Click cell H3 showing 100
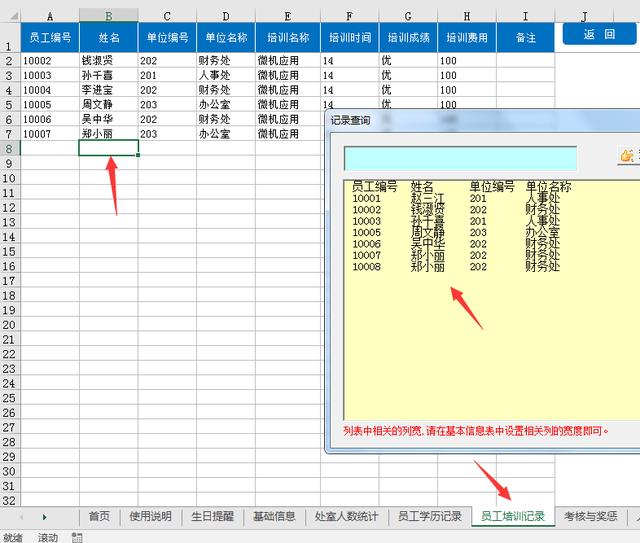The image size is (640, 543). [x=467, y=75]
